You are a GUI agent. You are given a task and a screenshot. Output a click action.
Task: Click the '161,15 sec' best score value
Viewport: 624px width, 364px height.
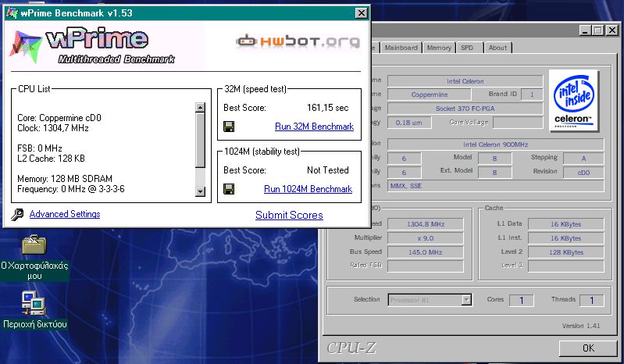tap(327, 108)
